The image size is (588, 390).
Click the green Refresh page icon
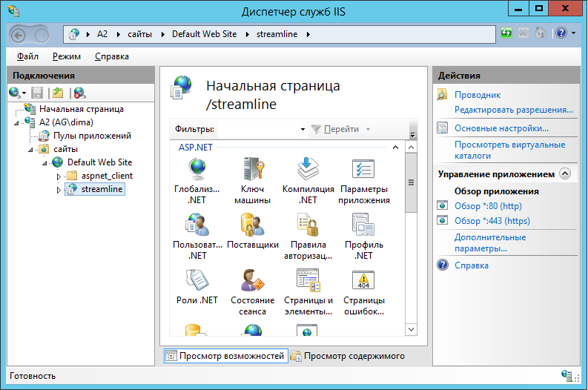tap(506, 33)
